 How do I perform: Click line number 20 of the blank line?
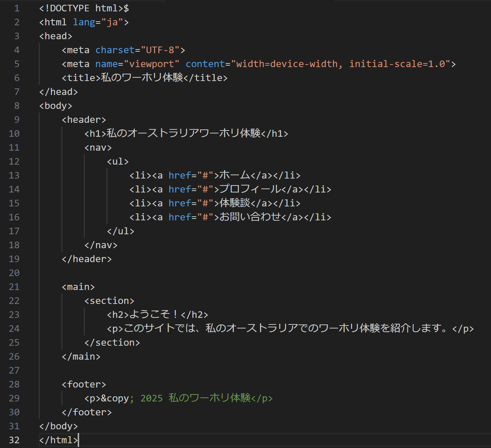point(14,273)
